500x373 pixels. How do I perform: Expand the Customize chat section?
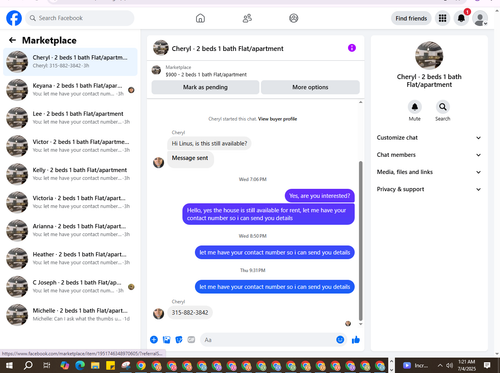pyautogui.click(x=429, y=138)
